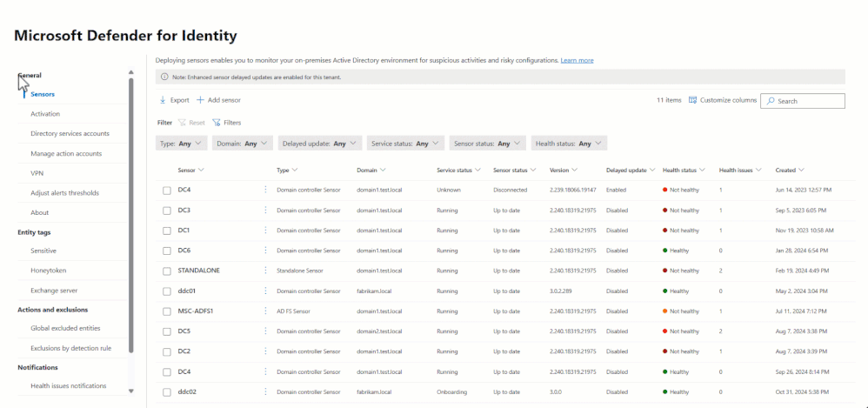Screen dimensions: 868x408
Task: Select the checkbox for STANDALONE sensor
Action: 167,271
